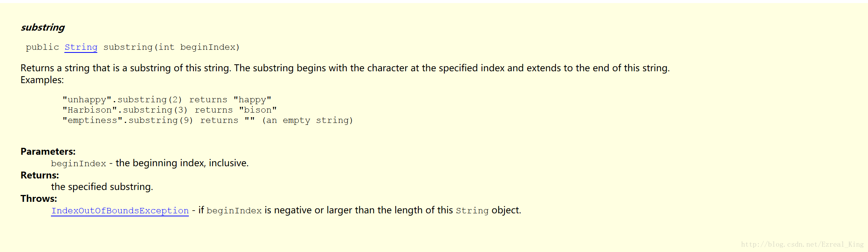The image size is (868, 252).
Task: Click 'the specified substring.' text
Action: pyautogui.click(x=102, y=187)
